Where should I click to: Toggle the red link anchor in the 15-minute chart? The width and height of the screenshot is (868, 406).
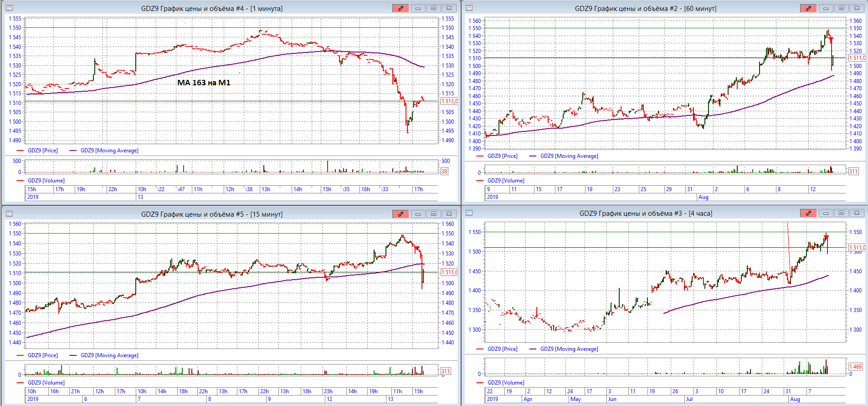pos(400,214)
